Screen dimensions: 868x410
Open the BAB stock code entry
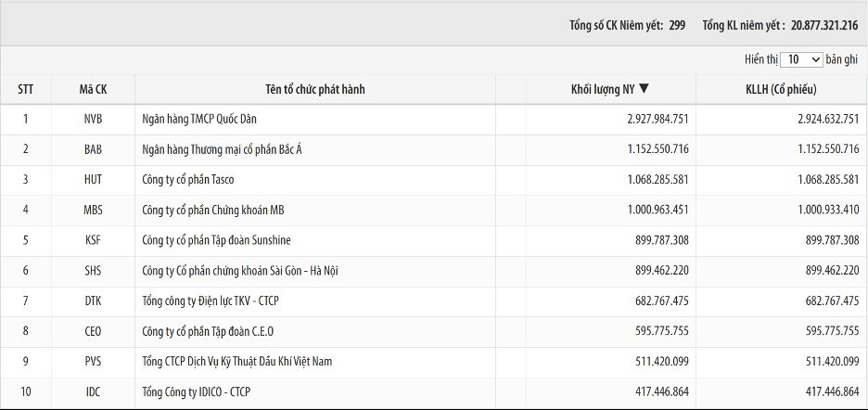(93, 149)
